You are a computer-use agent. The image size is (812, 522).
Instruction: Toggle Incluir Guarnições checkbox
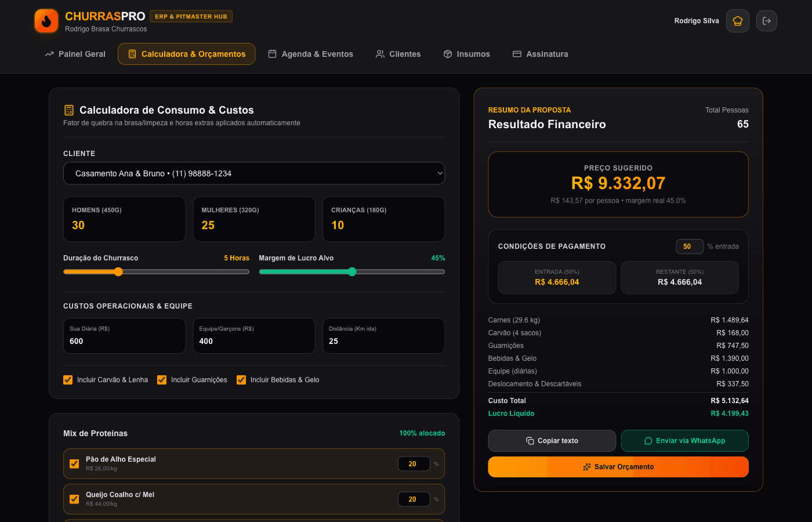click(x=162, y=380)
